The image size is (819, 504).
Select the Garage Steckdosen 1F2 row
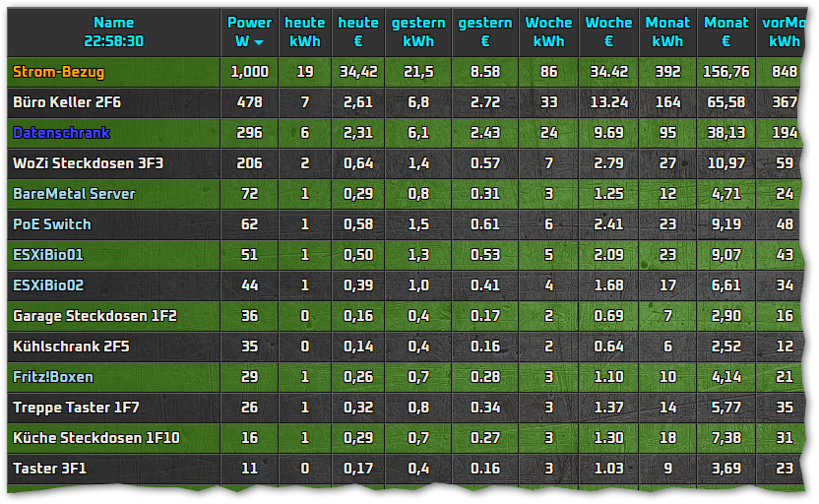click(94, 316)
